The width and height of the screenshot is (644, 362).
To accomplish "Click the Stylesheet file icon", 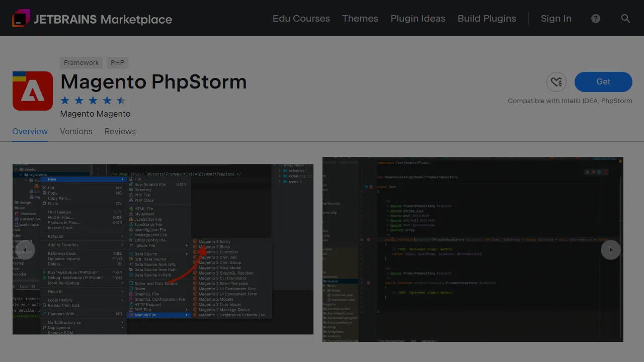I will pos(130,214).
